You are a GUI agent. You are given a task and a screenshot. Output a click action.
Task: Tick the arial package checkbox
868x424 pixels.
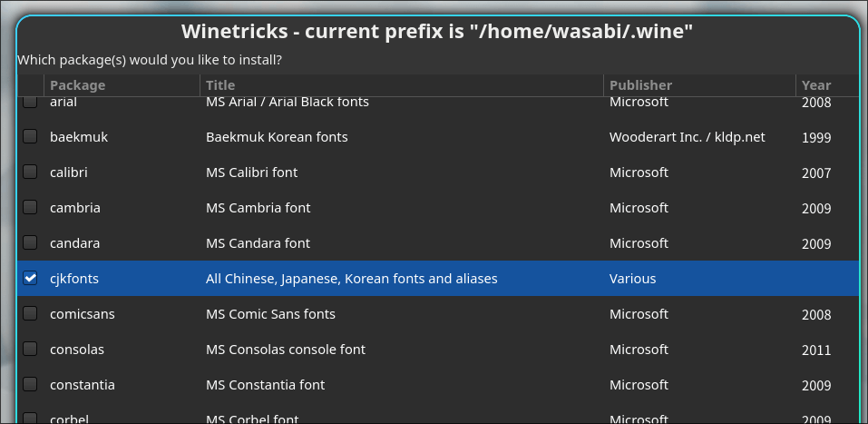(30, 103)
